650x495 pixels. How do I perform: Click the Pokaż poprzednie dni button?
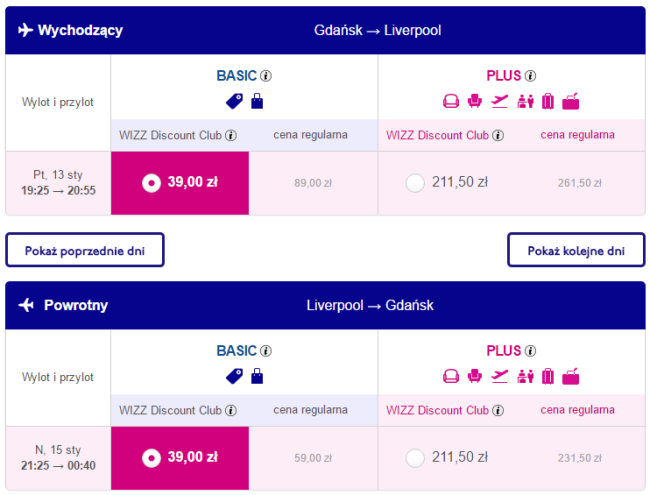pos(85,249)
